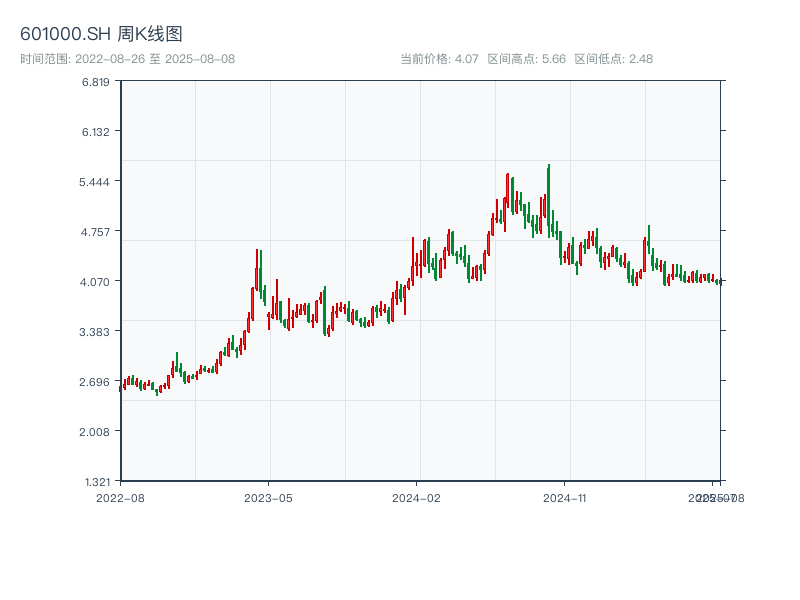This screenshot has height=600, width=800.
Task: Click y-axis value 6.819
Action: click(x=96, y=82)
